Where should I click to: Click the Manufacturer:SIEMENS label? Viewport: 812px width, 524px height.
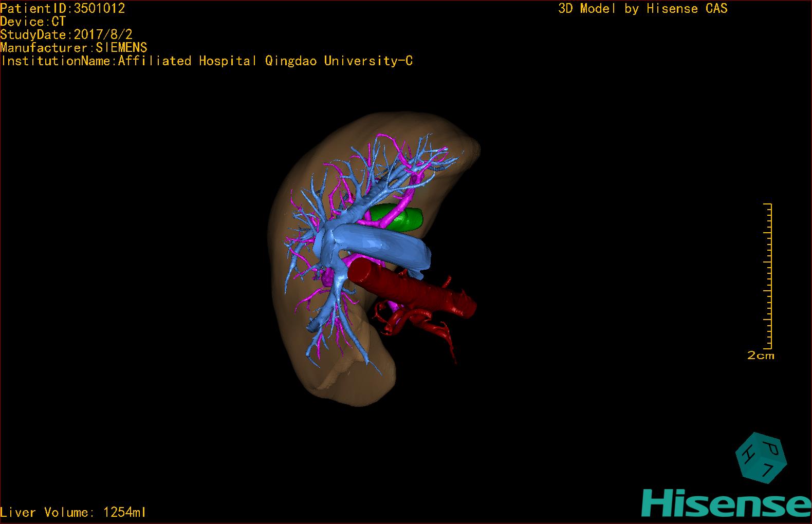coord(73,48)
